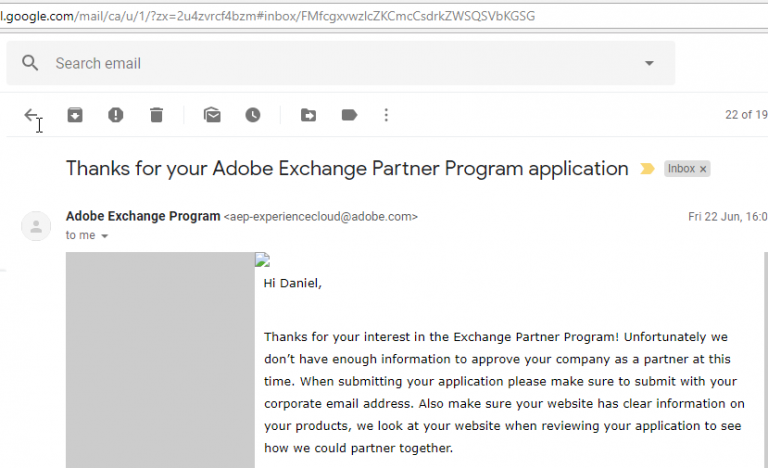The image size is (768, 468).
Task: Open the Move to folder icon
Action: click(308, 115)
